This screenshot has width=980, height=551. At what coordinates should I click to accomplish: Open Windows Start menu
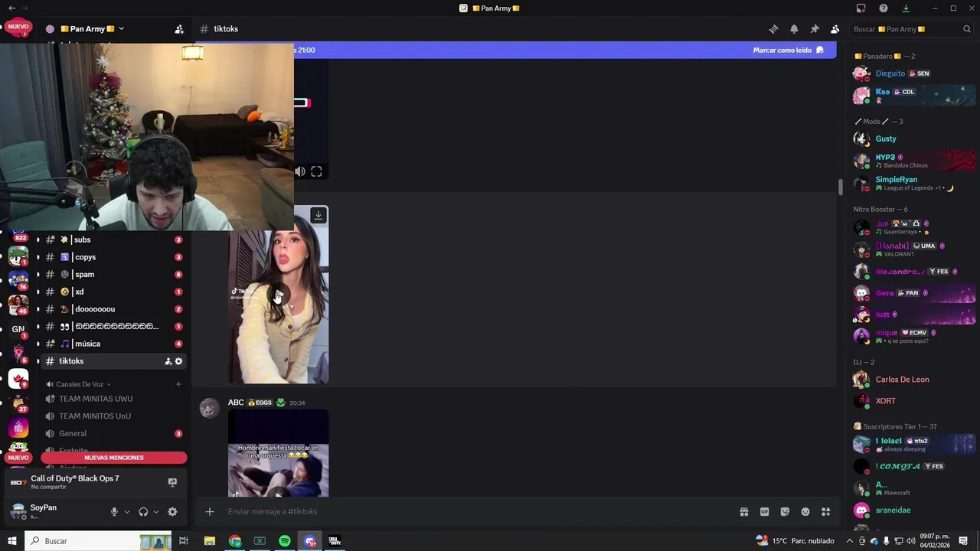pyautogui.click(x=12, y=541)
